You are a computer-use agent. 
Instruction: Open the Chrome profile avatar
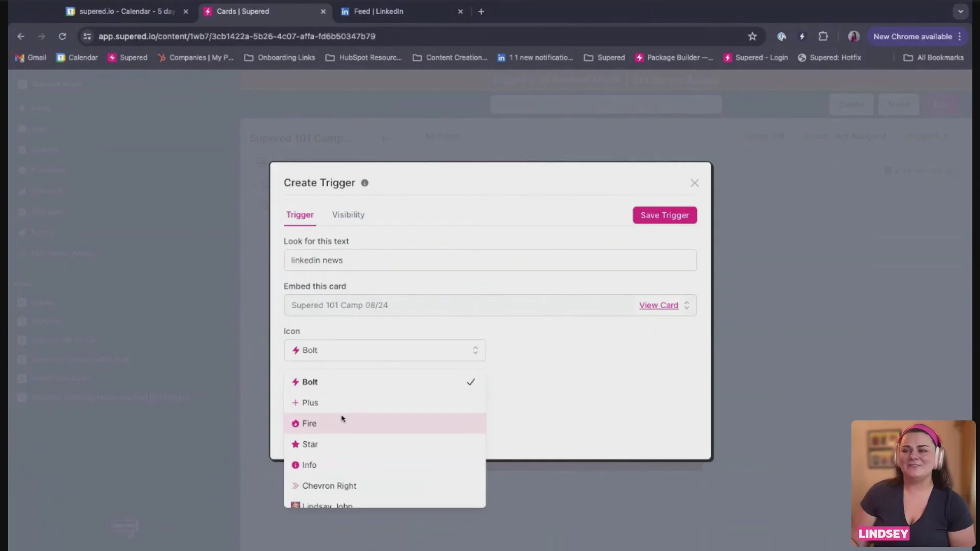854,36
